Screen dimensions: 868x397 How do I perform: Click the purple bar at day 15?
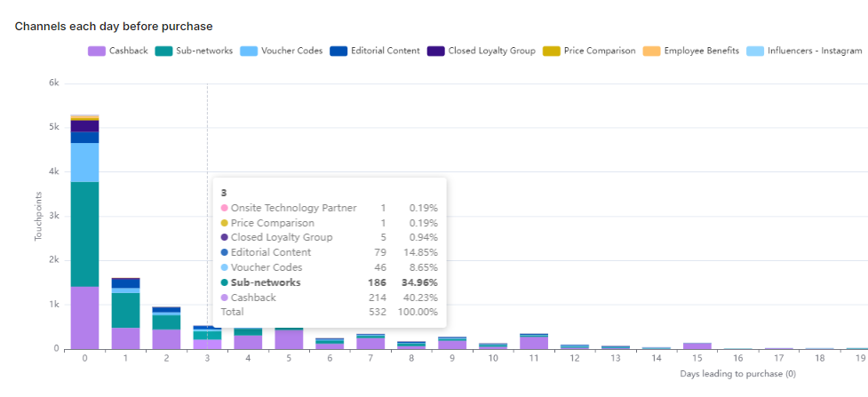697,345
